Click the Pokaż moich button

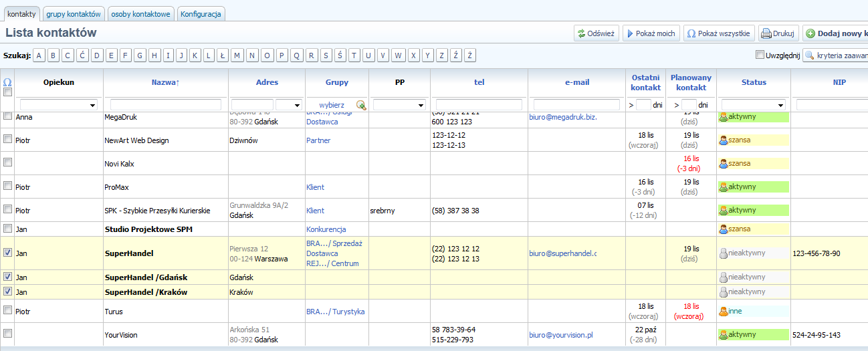[x=651, y=33]
